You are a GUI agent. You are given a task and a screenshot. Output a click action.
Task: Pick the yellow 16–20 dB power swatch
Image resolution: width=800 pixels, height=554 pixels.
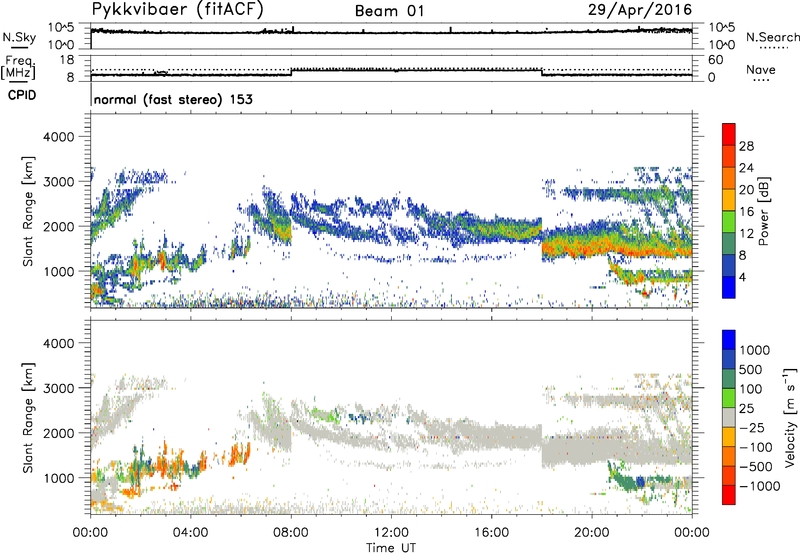coord(729,200)
